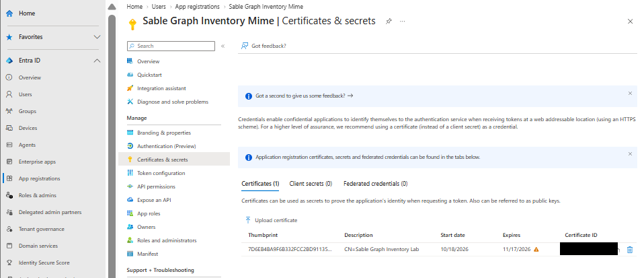The height and width of the screenshot is (278, 644).
Task: Click the Quickstart cloud icon
Action: 130,75
